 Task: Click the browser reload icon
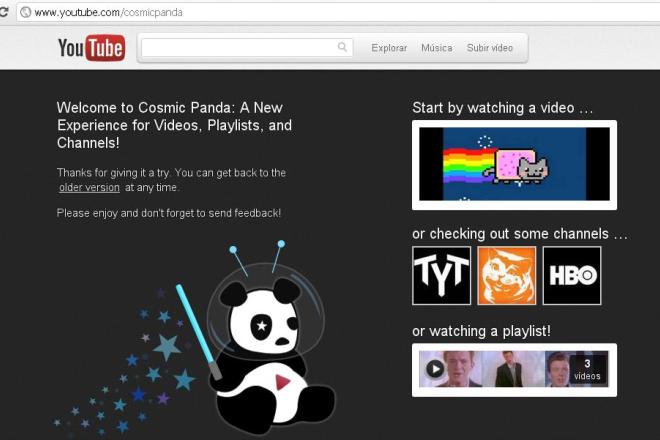click(6, 12)
